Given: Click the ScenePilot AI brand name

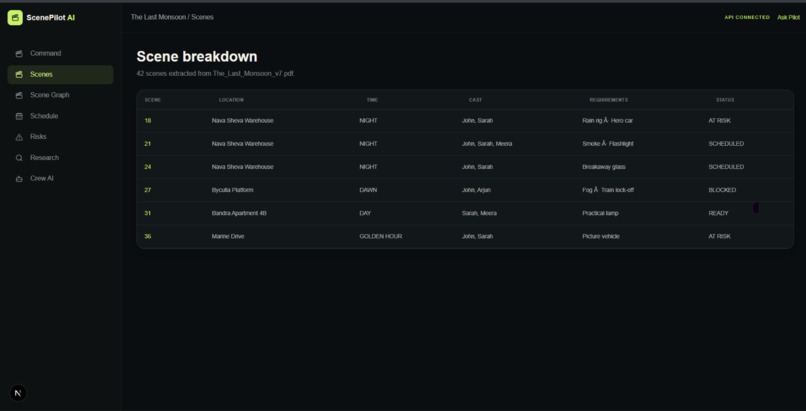Looking at the screenshot, I should [50, 17].
